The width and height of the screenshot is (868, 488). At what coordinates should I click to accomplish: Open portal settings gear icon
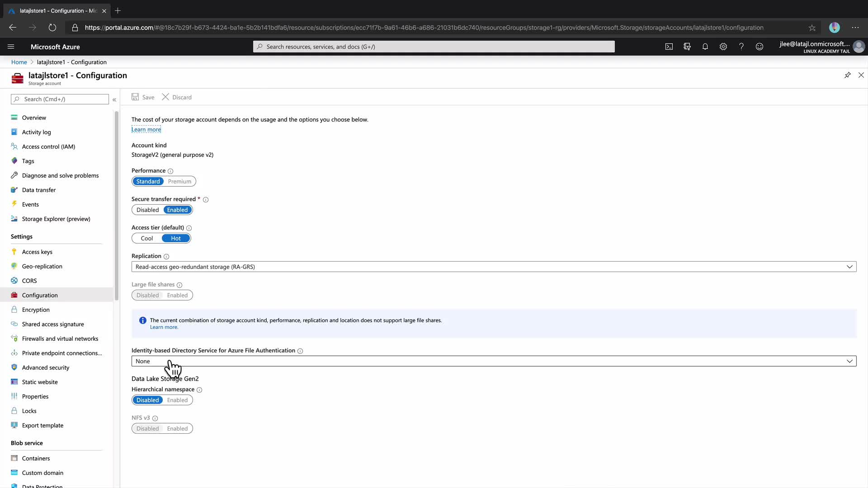pyautogui.click(x=723, y=47)
